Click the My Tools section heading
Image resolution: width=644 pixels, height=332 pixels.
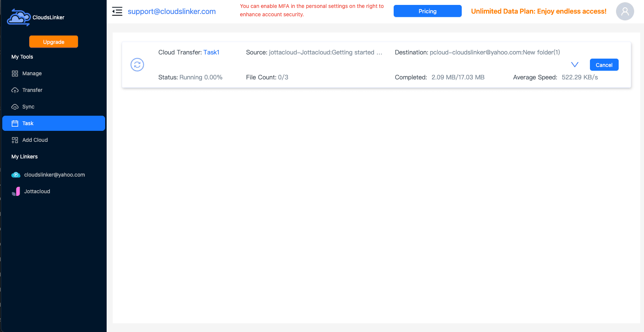[x=22, y=57]
